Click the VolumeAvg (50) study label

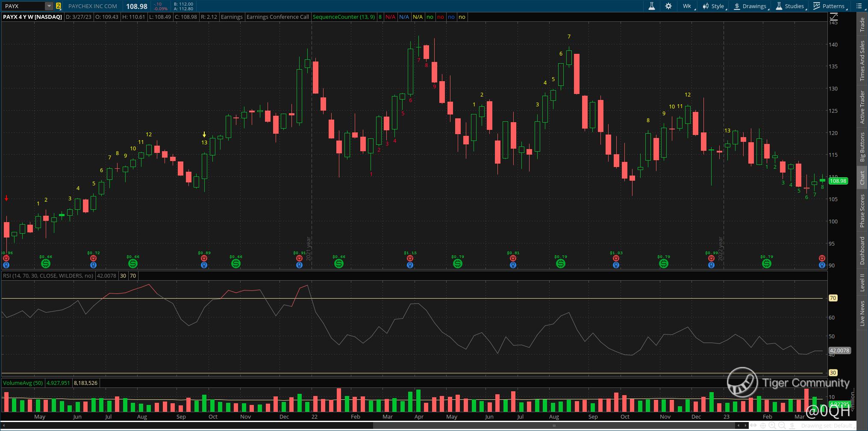click(23, 383)
